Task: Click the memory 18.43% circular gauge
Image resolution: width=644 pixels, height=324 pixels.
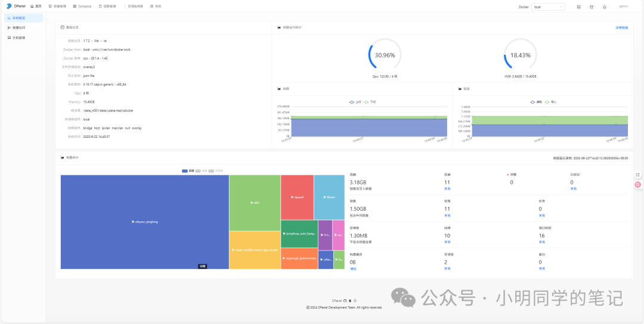Action: click(521, 55)
